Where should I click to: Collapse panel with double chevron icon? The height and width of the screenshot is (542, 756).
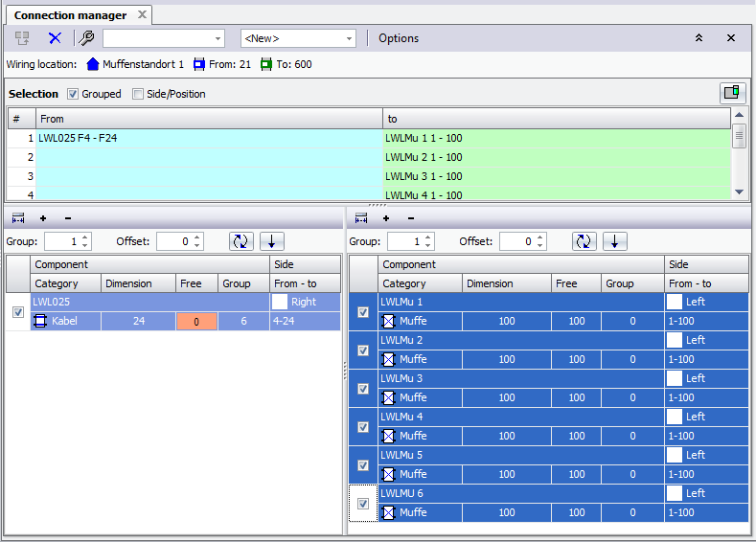point(699,38)
